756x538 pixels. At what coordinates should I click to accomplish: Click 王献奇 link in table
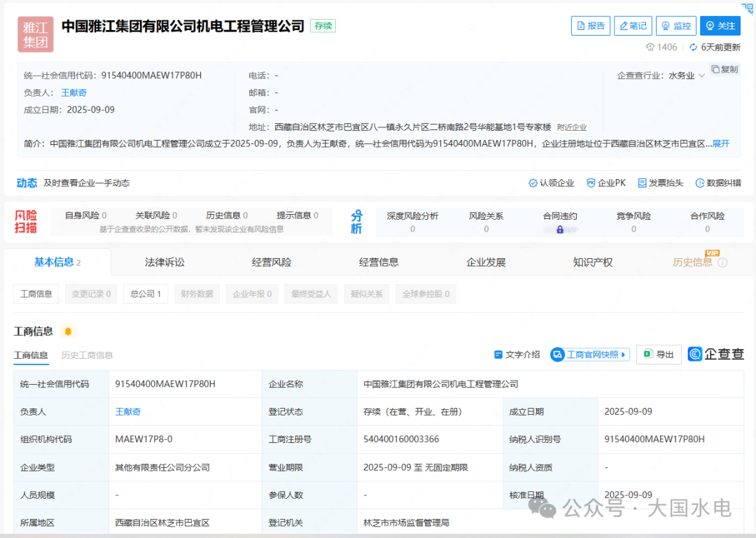point(128,411)
